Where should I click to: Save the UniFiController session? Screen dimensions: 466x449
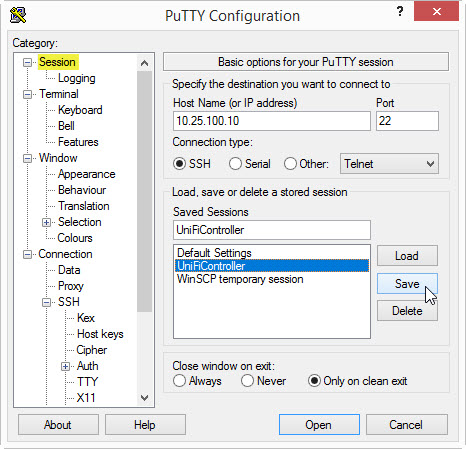(x=407, y=284)
